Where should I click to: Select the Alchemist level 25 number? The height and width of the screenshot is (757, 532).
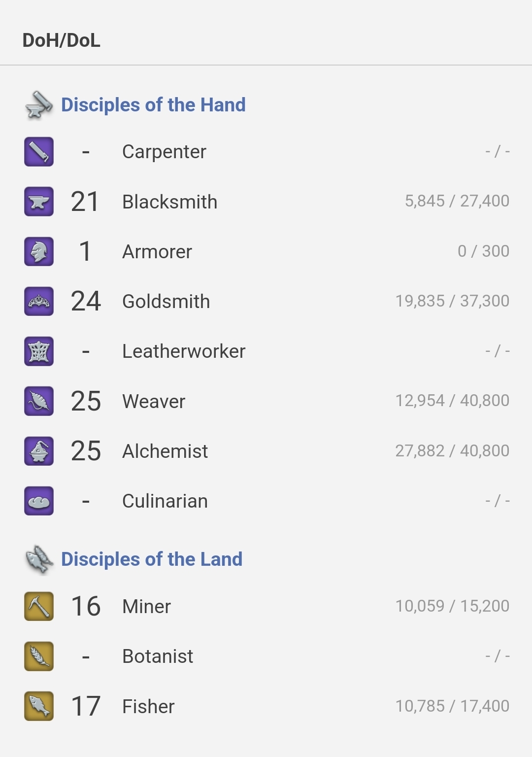click(x=86, y=451)
